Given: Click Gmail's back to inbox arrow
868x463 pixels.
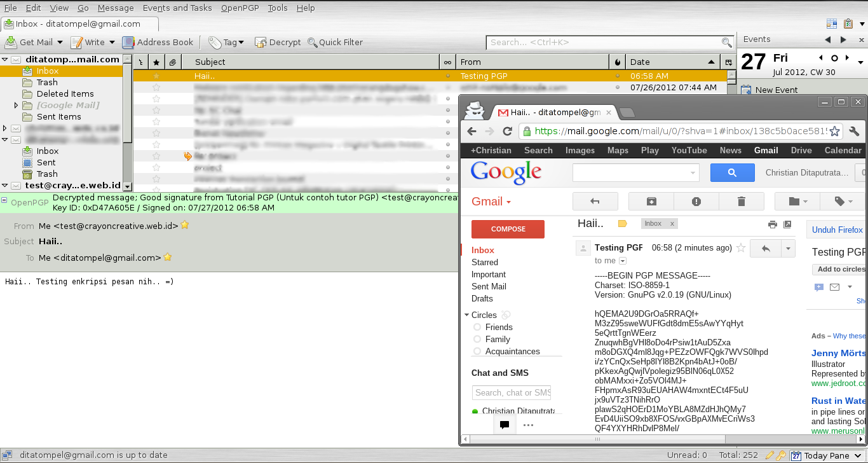Looking at the screenshot, I should 595,202.
